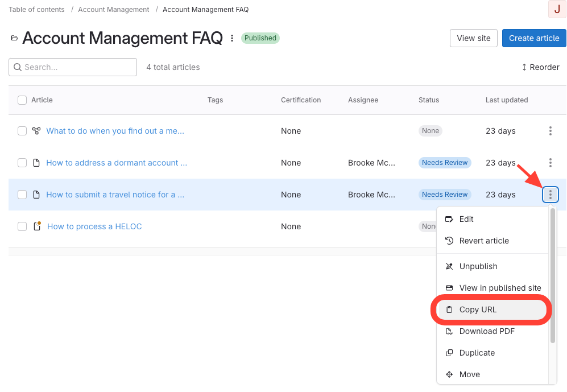The width and height of the screenshot is (567, 392).
Task: Select the travel notice article checkbox
Action: [x=22, y=195]
